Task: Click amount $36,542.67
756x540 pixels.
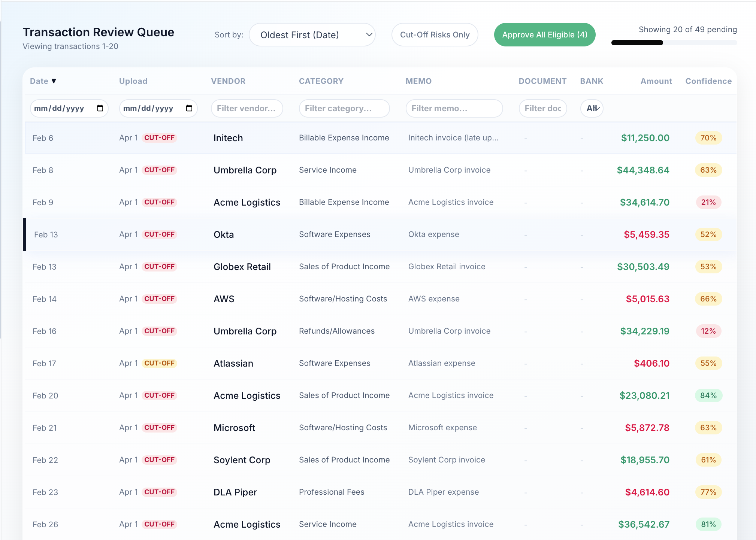Action: [x=644, y=524]
